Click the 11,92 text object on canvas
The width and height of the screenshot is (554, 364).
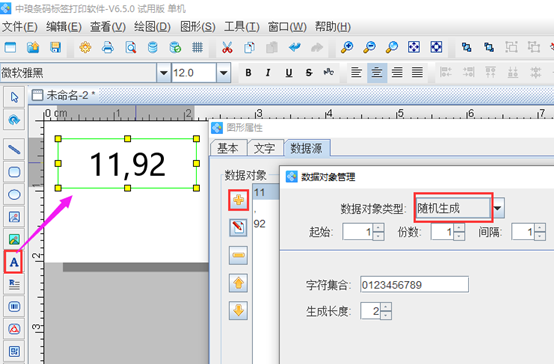pyautogui.click(x=127, y=164)
